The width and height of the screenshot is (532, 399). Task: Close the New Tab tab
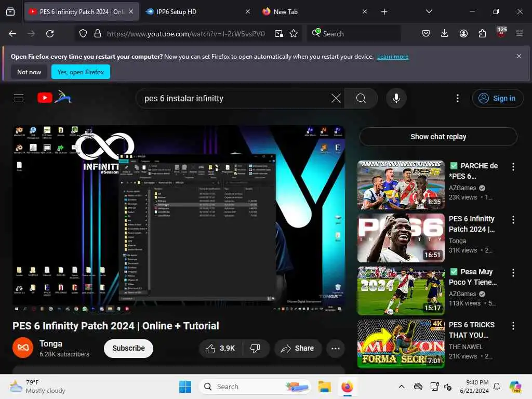tap(364, 11)
